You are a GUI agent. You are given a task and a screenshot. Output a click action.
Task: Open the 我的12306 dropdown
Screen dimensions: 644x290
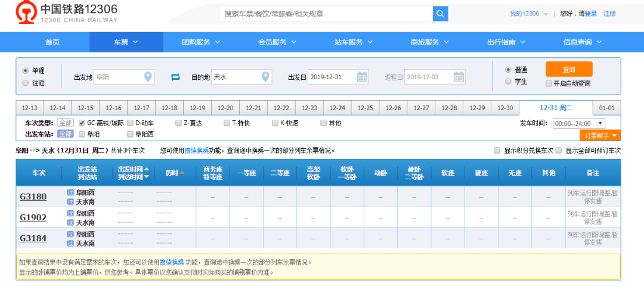tap(528, 14)
